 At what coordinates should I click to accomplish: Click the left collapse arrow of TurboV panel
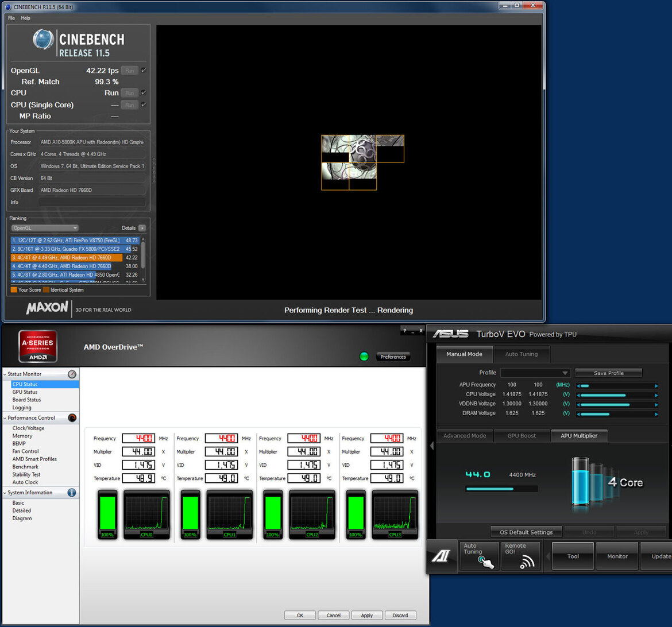click(431, 446)
